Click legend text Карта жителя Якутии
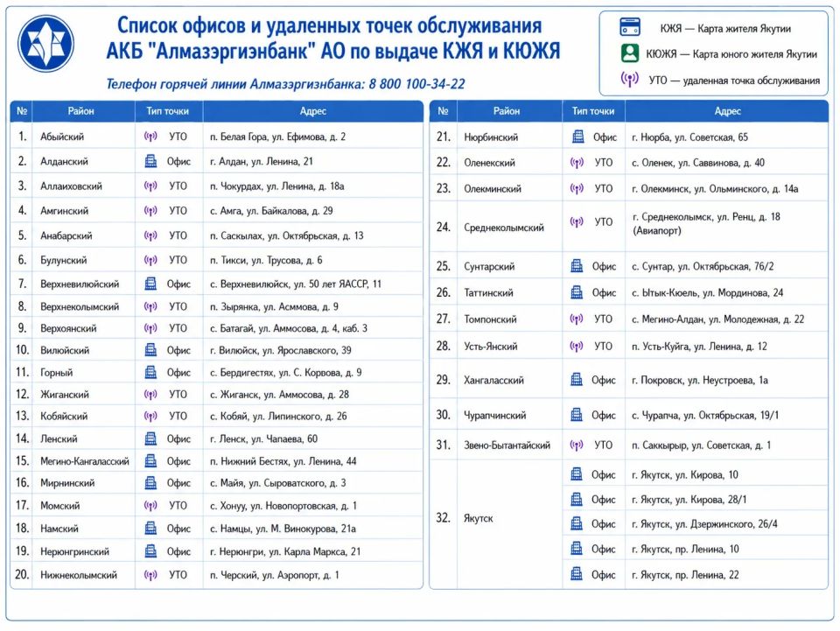 click(744, 28)
